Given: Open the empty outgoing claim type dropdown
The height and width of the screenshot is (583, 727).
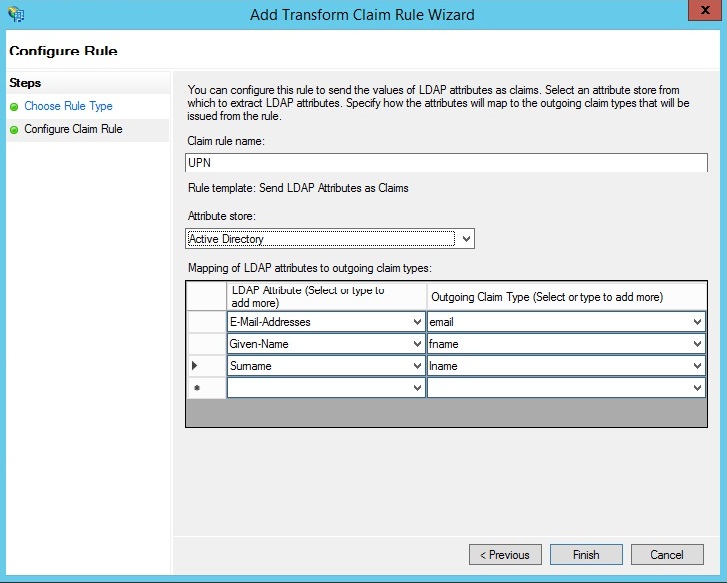Looking at the screenshot, I should [697, 388].
